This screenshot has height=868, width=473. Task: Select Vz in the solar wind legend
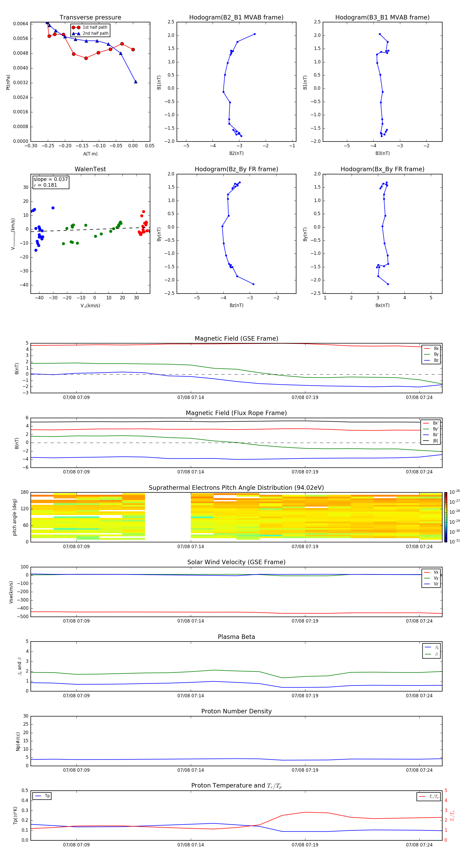click(431, 584)
